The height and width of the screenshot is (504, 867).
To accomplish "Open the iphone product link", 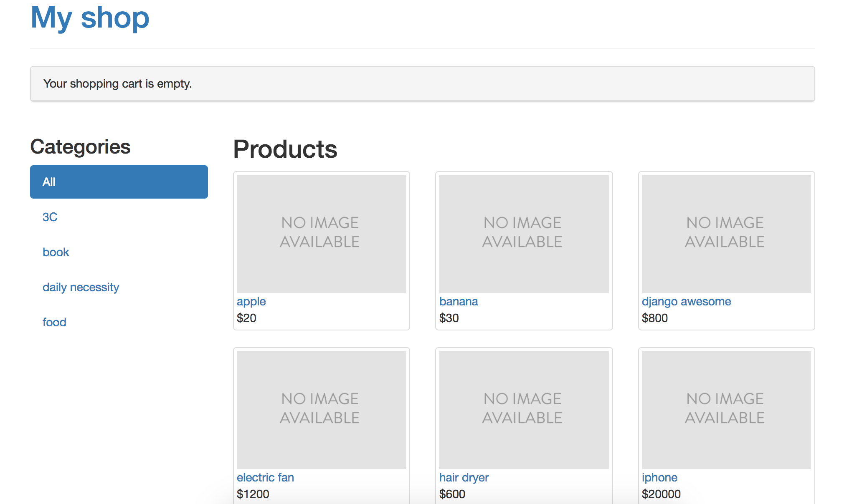I will pyautogui.click(x=659, y=477).
